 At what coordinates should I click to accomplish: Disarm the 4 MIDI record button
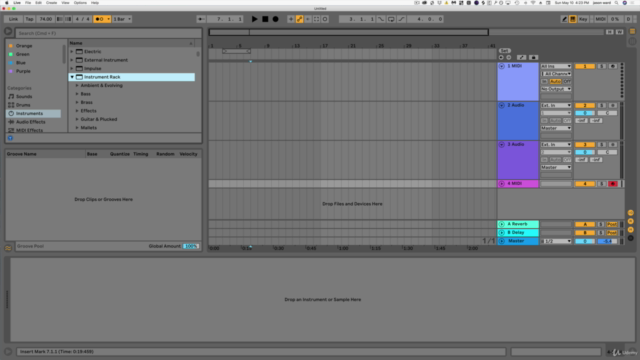click(613, 184)
